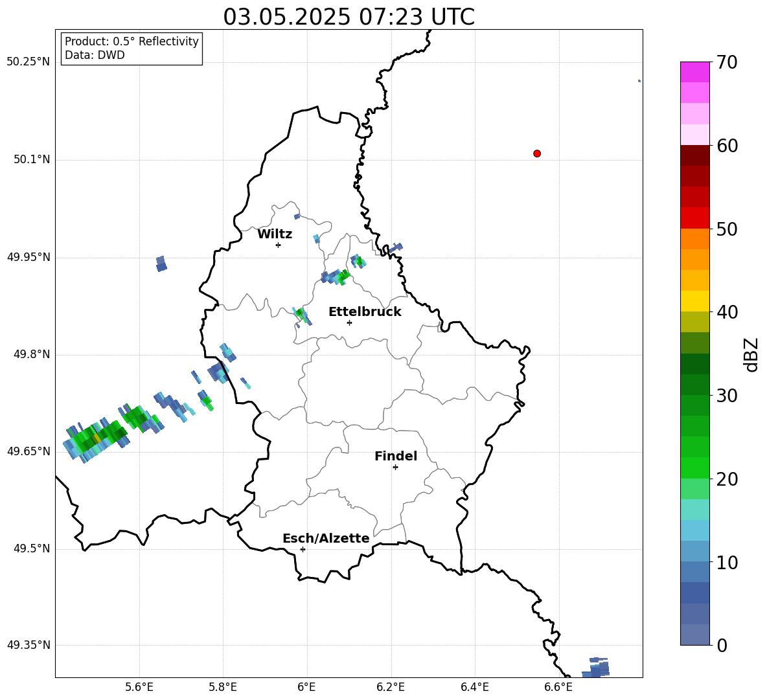
Task: Click the colorbar tick label 30
Action: click(727, 396)
